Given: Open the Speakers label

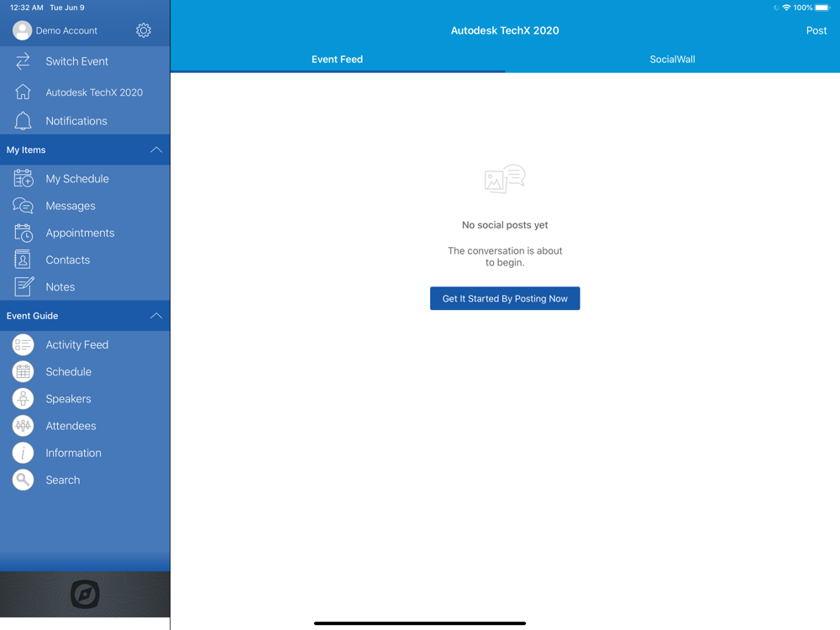Looking at the screenshot, I should tap(68, 399).
